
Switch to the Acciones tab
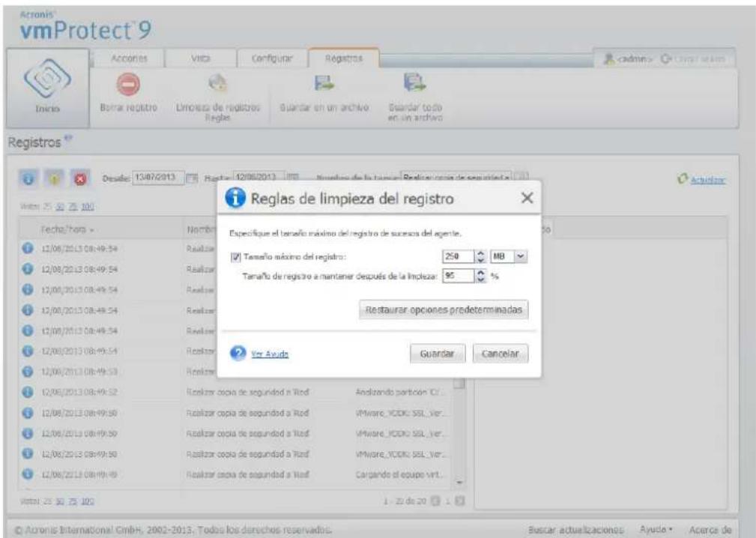(128, 58)
